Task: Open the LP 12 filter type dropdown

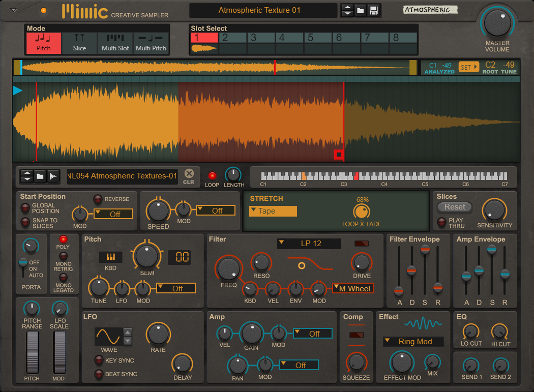Action: pyautogui.click(x=309, y=244)
